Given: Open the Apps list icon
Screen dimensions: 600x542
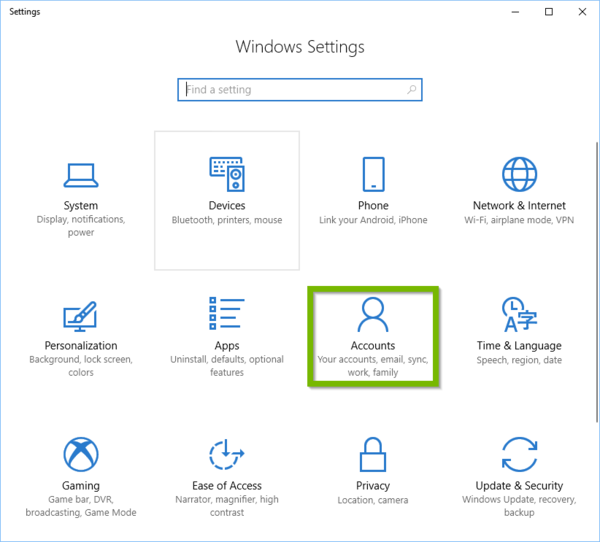Looking at the screenshot, I should 227,313.
